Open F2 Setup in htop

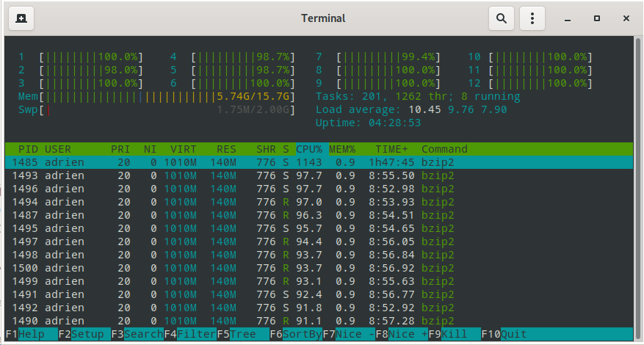point(84,334)
